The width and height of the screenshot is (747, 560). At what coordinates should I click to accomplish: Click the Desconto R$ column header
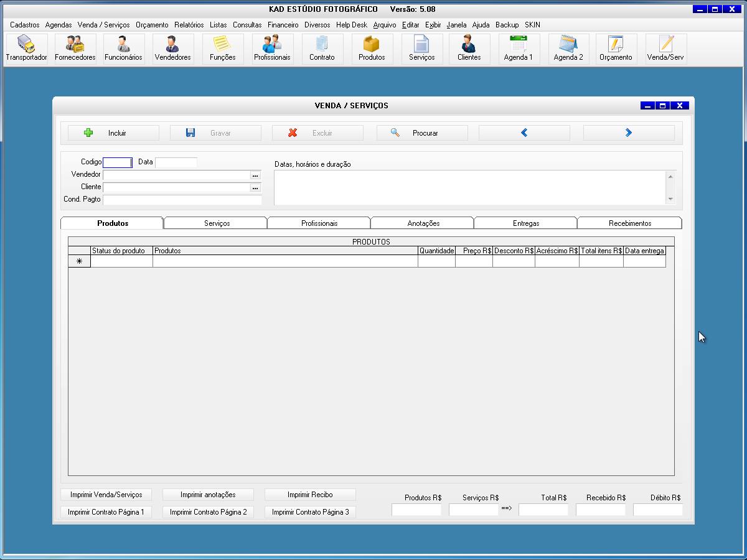click(514, 251)
